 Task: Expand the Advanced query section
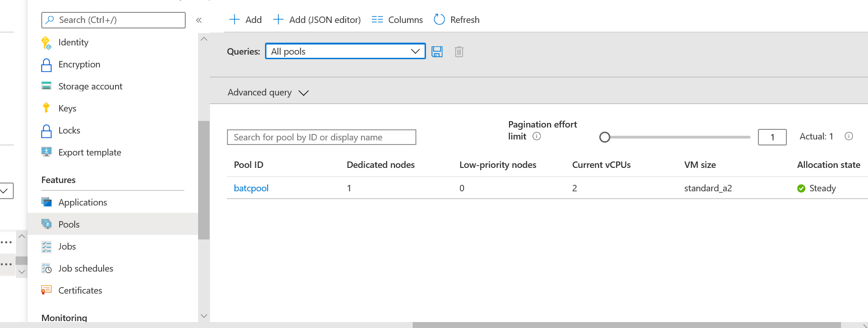click(x=268, y=93)
